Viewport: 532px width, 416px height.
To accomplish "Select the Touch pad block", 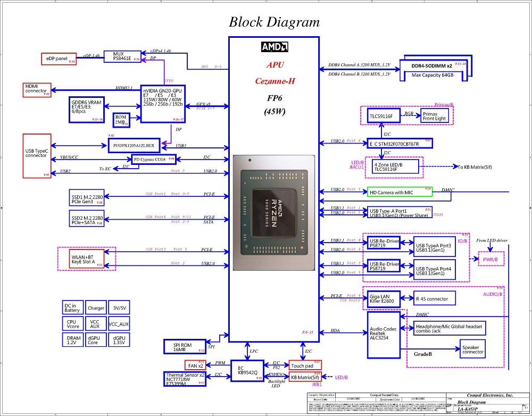I will (305, 365).
